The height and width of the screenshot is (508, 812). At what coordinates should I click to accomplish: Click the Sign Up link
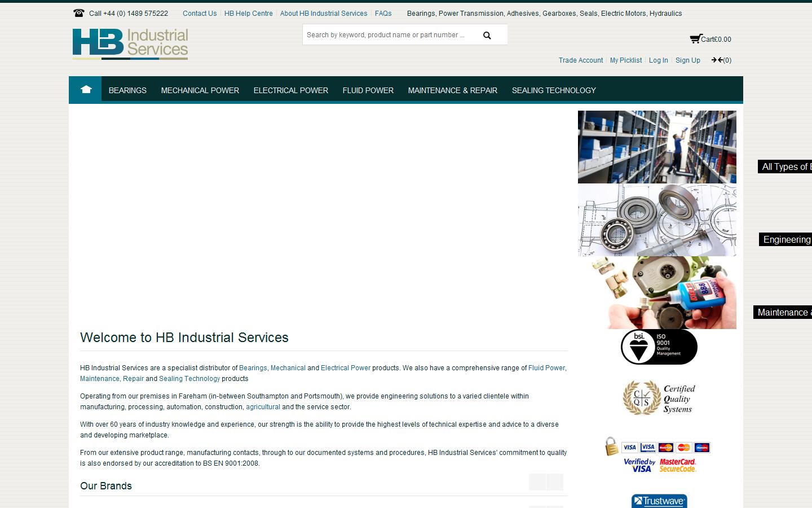(687, 60)
